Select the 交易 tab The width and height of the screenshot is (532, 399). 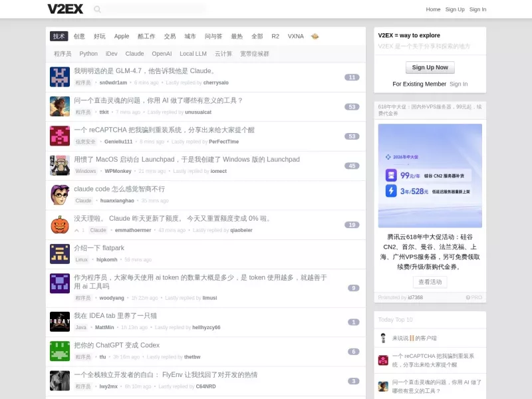pyautogui.click(x=170, y=37)
